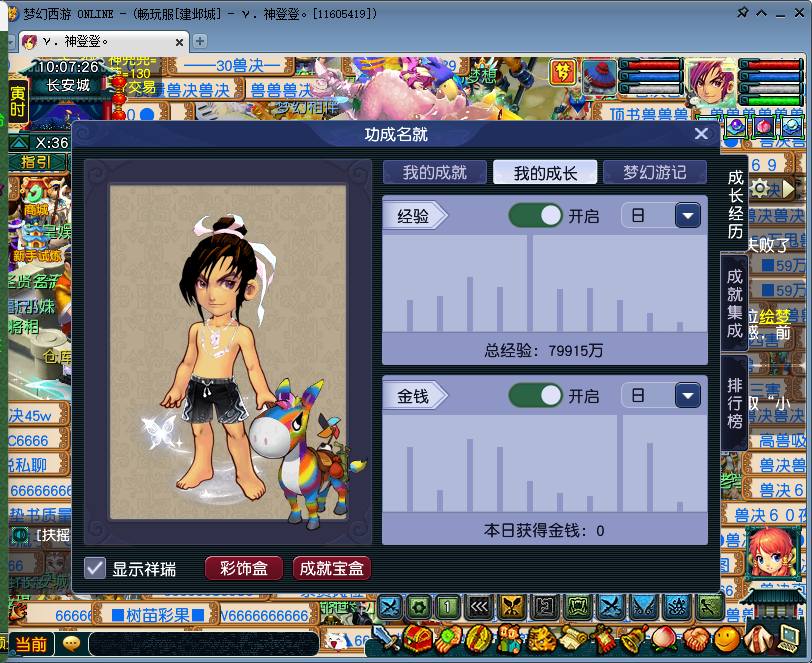Toggle the 金钱 开启 switch
The height and width of the screenshot is (663, 812).
tap(535, 396)
